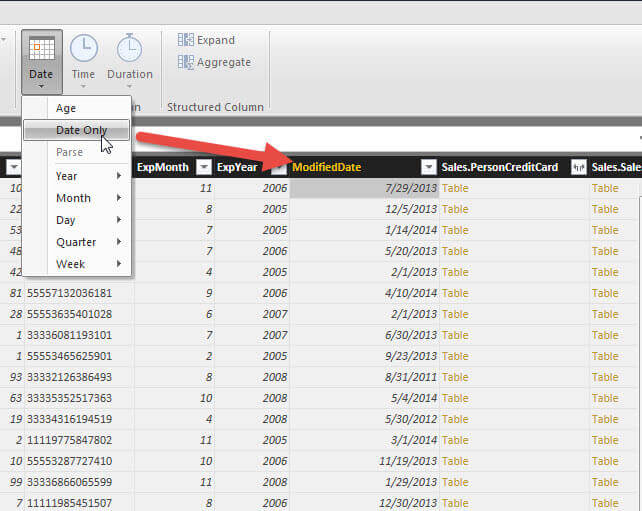
Task: Click Table link in the 12/5/2013 row
Action: point(455,209)
